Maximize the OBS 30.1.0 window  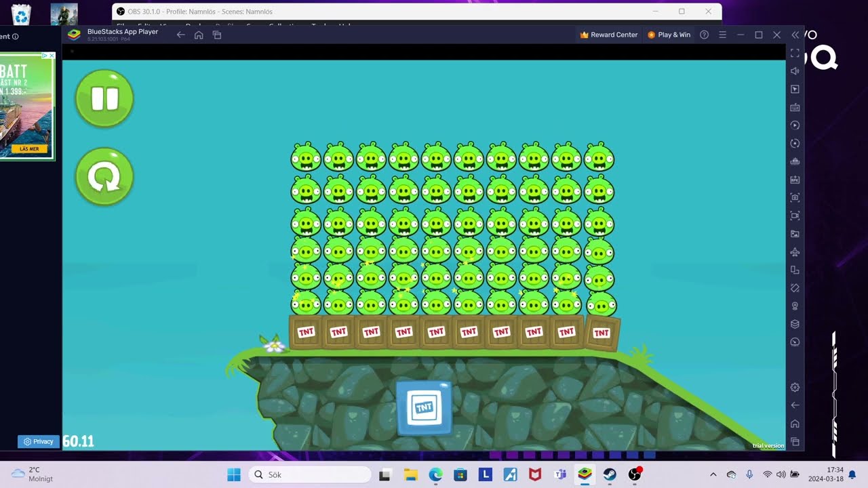pyautogui.click(x=682, y=12)
